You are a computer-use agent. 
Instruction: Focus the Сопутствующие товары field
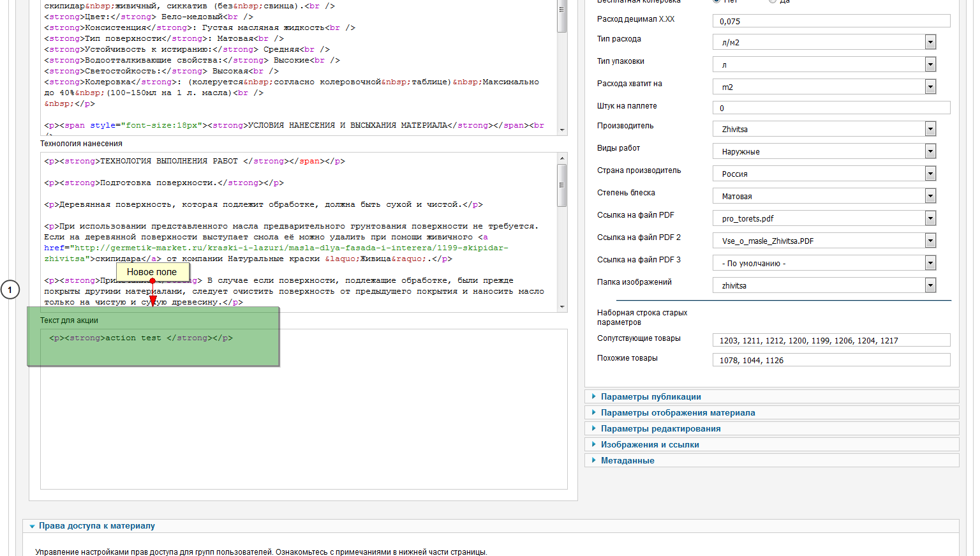click(x=831, y=340)
